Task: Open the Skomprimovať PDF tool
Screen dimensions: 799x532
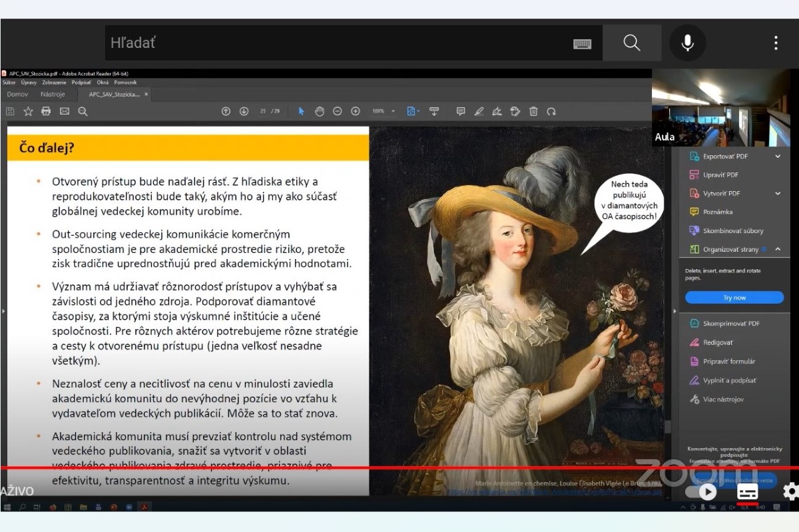Action: (731, 324)
